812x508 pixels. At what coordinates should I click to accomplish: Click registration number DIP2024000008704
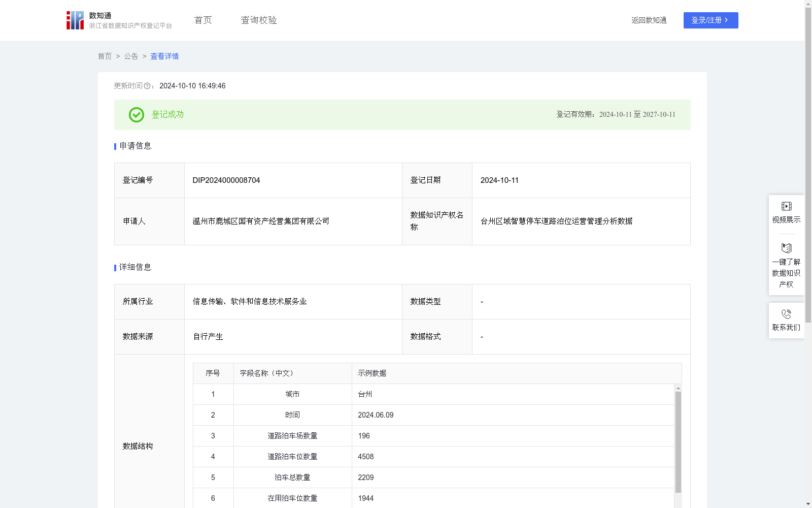226,180
